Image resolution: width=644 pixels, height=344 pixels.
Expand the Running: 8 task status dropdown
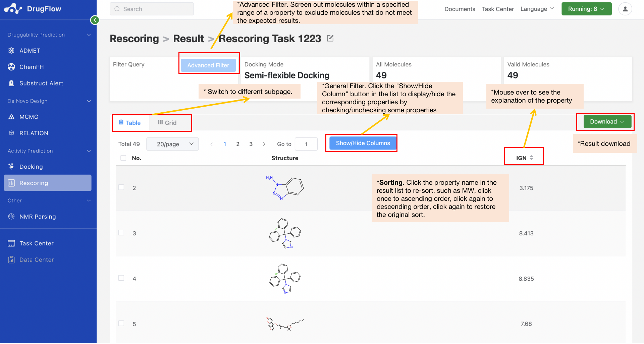(586, 9)
